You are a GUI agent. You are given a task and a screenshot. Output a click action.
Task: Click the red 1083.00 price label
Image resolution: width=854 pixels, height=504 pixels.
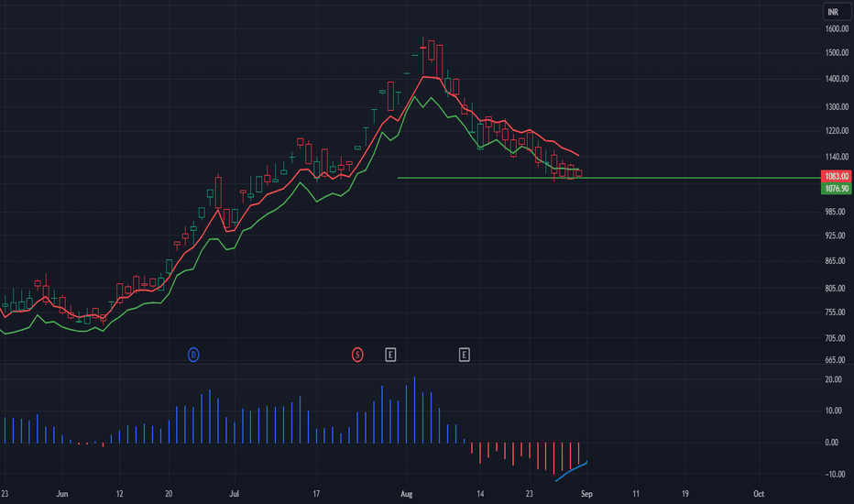click(x=836, y=176)
